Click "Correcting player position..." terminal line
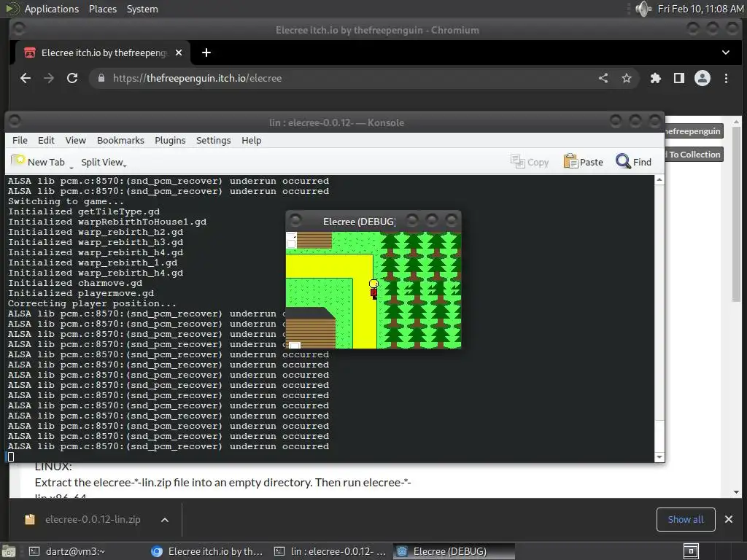Screen dimensions: 747x560 (x=92, y=303)
